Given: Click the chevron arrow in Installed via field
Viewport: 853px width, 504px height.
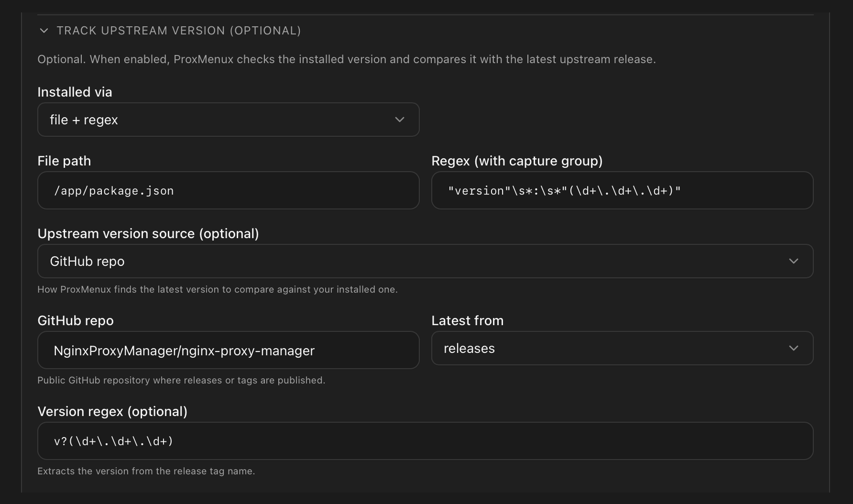Looking at the screenshot, I should (400, 120).
